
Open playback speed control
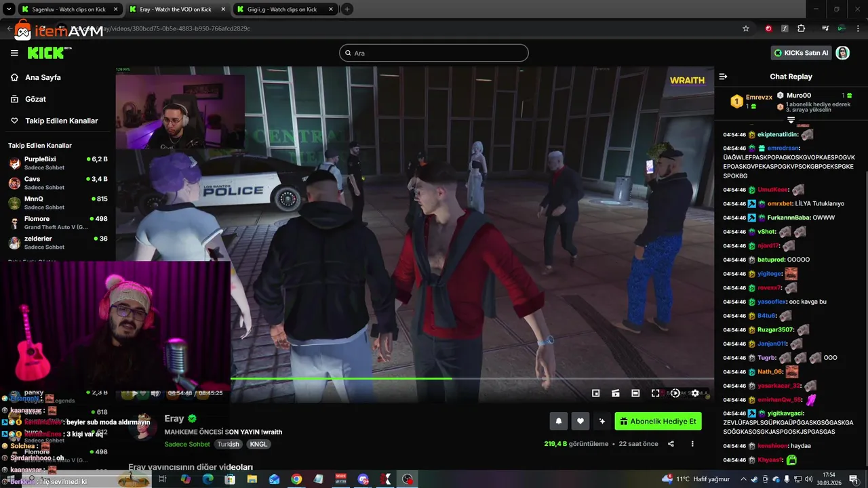tap(675, 393)
